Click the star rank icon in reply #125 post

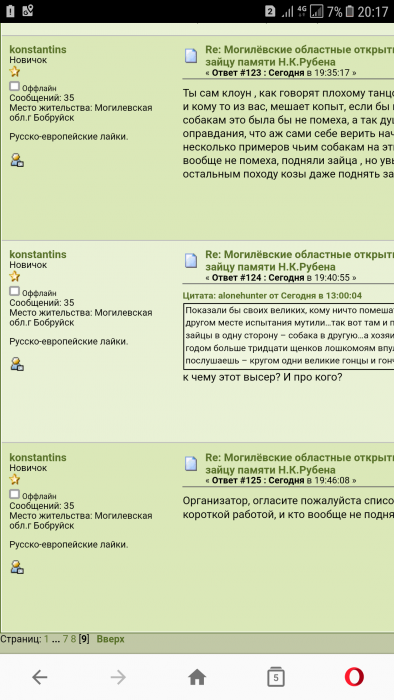pos(15,479)
